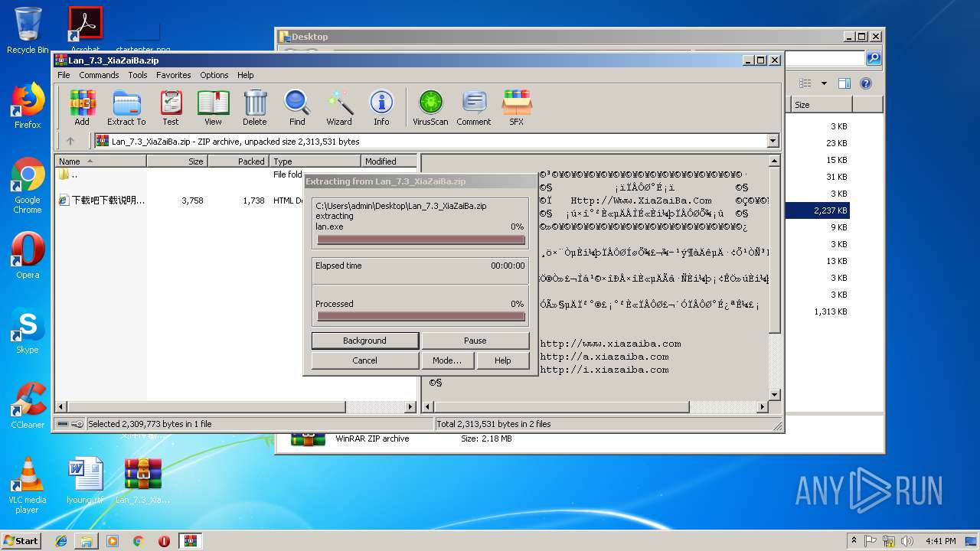This screenshot has height=551, width=980.
Task: Click the View file icon
Action: click(213, 107)
